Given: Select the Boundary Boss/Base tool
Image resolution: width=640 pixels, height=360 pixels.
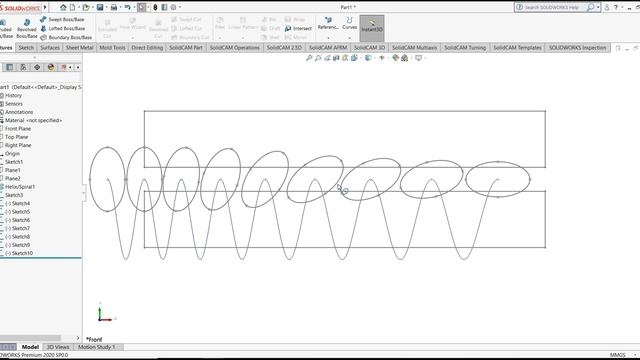Looking at the screenshot, I should [66, 37].
